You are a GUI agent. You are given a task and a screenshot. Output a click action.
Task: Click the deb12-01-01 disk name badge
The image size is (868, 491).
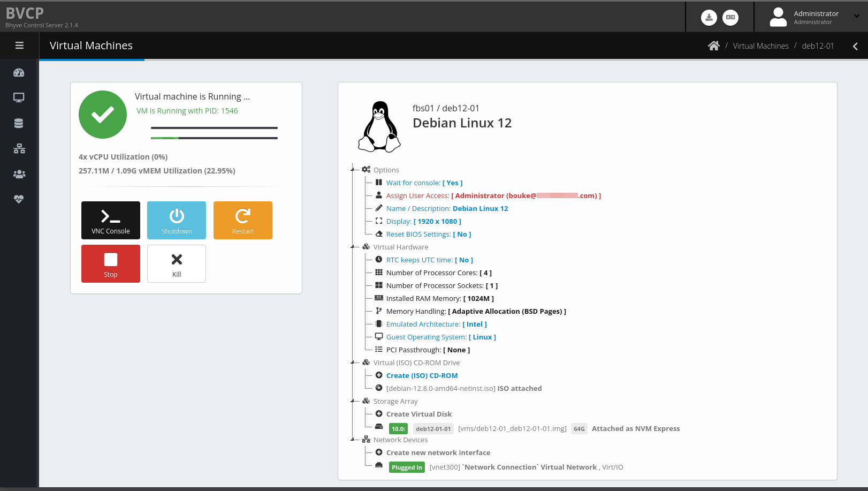pyautogui.click(x=433, y=429)
